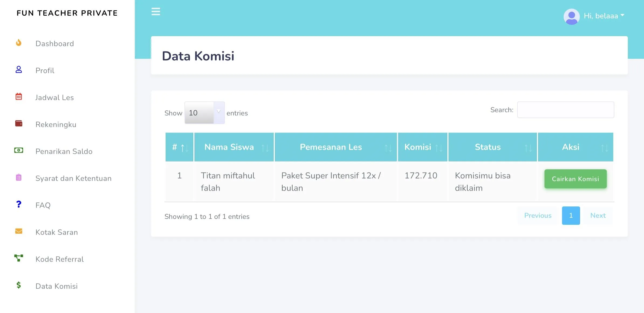Select page 1 in pagination
The height and width of the screenshot is (313, 644).
(571, 215)
